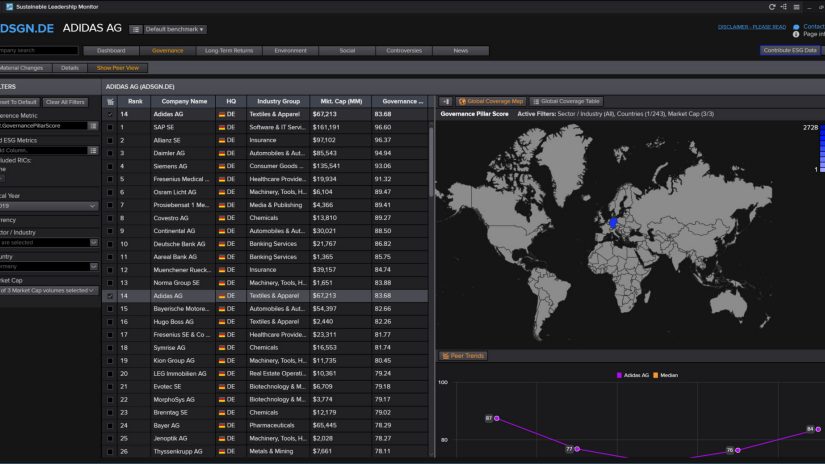This screenshot has height=464, width=825.
Task: Click the share tree icon in title bar
Action: [784, 7]
